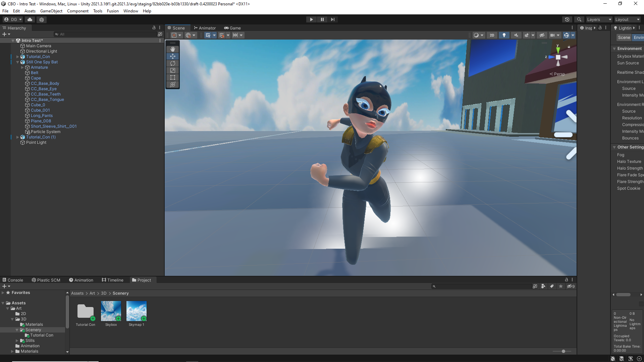Select the Move tool in Scene view
The image size is (644, 362).
pos(173,56)
